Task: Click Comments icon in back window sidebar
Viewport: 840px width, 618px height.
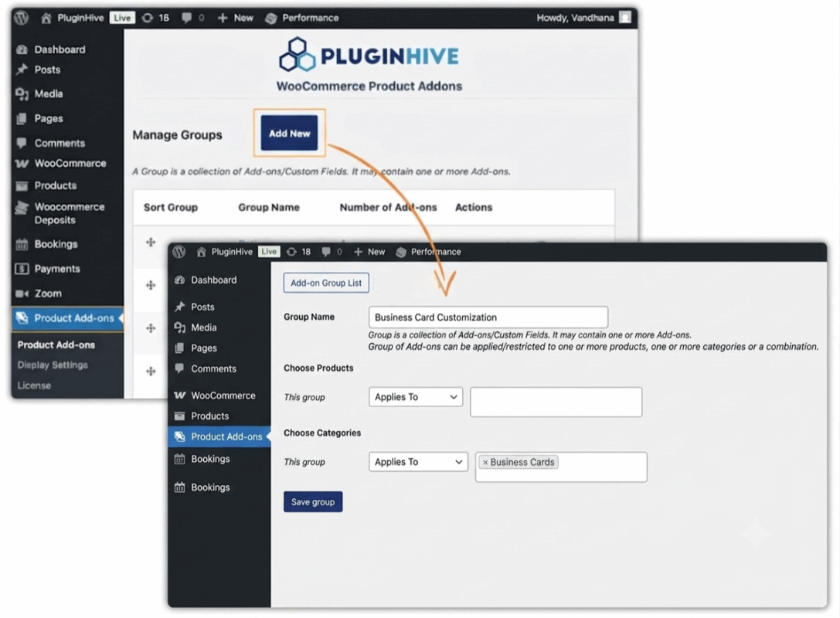Action: coord(22,143)
